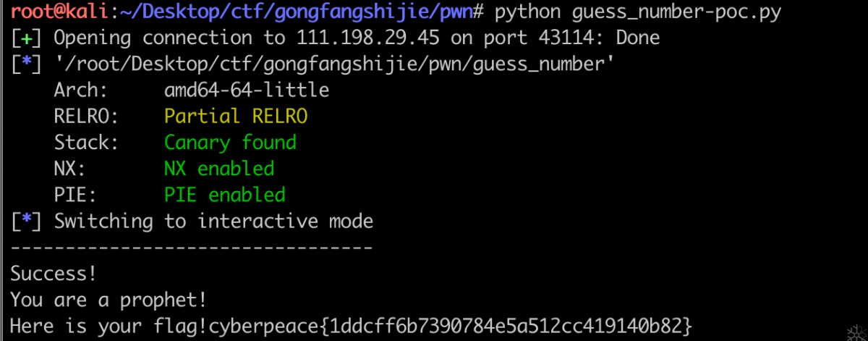Viewport: 868px width, 341px height.
Task: Click the quoted guess_number binary path
Action: point(335,64)
